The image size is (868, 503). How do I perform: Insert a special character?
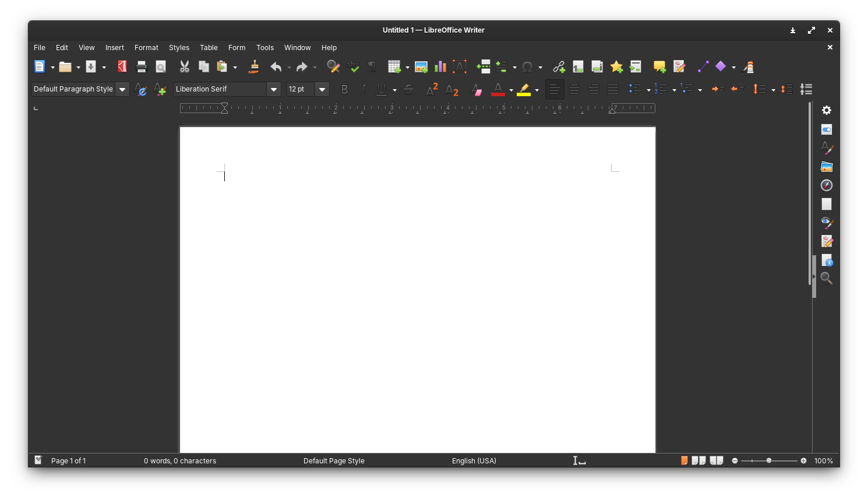click(x=527, y=66)
